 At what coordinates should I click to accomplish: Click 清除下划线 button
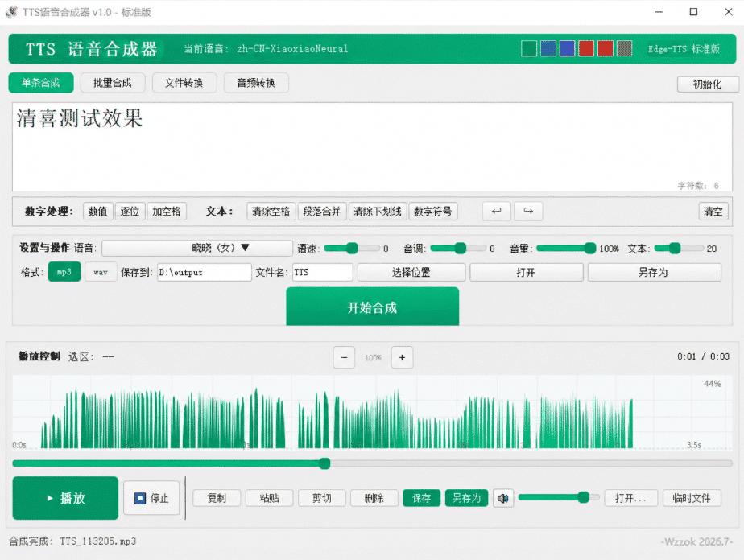pyautogui.click(x=378, y=212)
